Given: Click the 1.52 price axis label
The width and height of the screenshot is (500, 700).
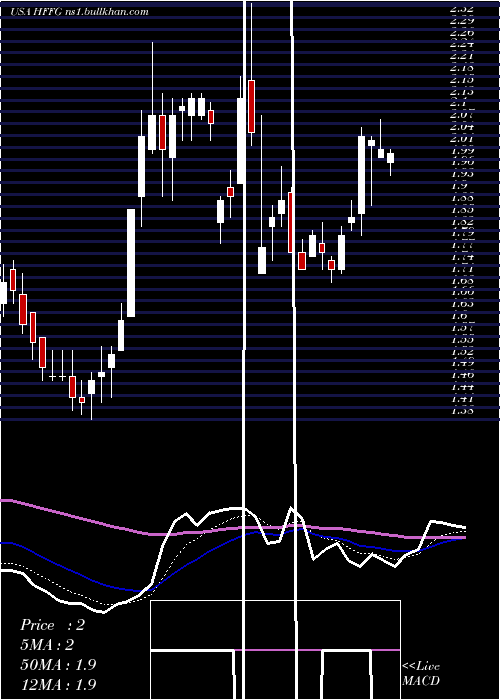Looking at the screenshot, I should click(463, 351).
